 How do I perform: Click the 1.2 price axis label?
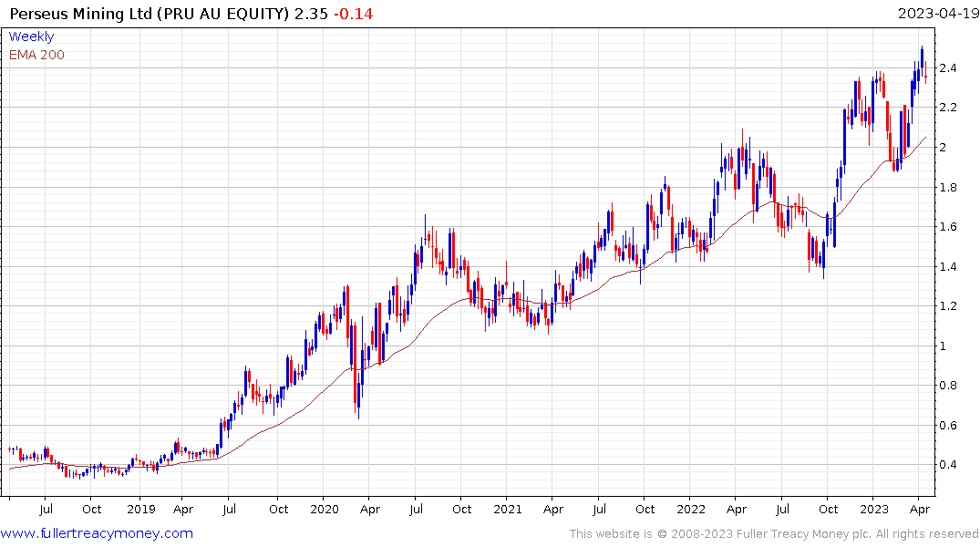[947, 306]
